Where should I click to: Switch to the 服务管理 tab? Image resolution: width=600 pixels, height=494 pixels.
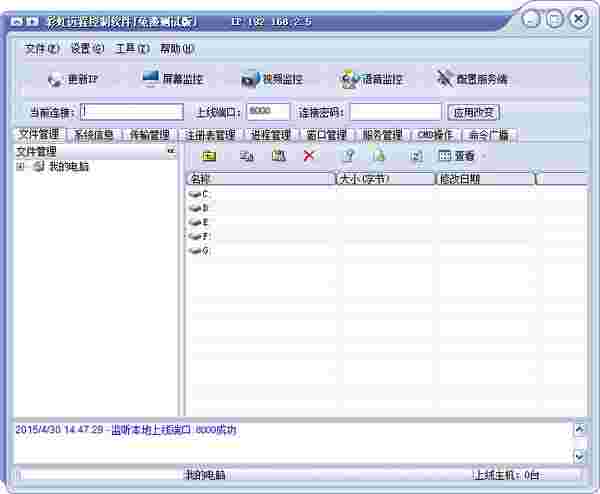(x=382, y=135)
